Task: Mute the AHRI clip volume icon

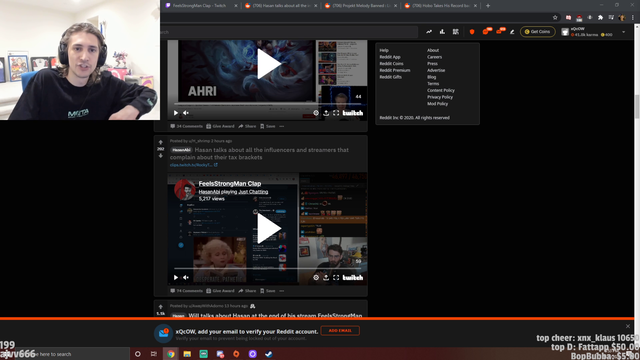Action: click(186, 113)
